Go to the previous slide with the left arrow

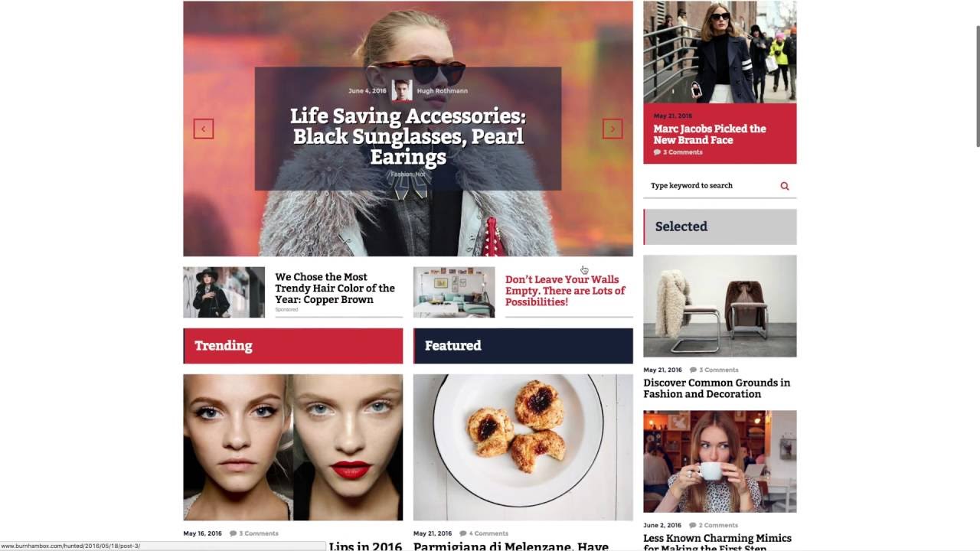tap(203, 129)
